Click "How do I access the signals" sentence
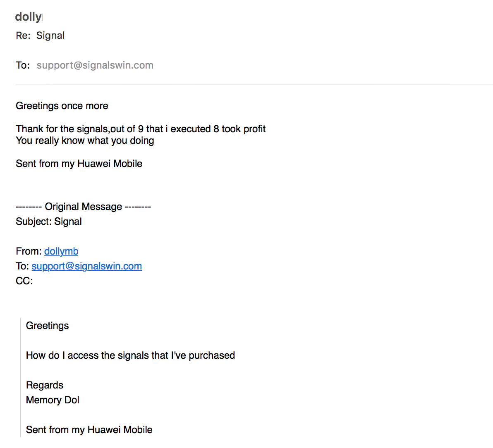 coord(130,355)
